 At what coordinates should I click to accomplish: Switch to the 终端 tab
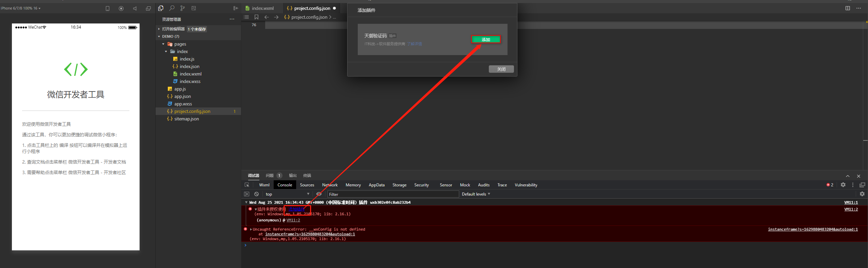[307, 175]
